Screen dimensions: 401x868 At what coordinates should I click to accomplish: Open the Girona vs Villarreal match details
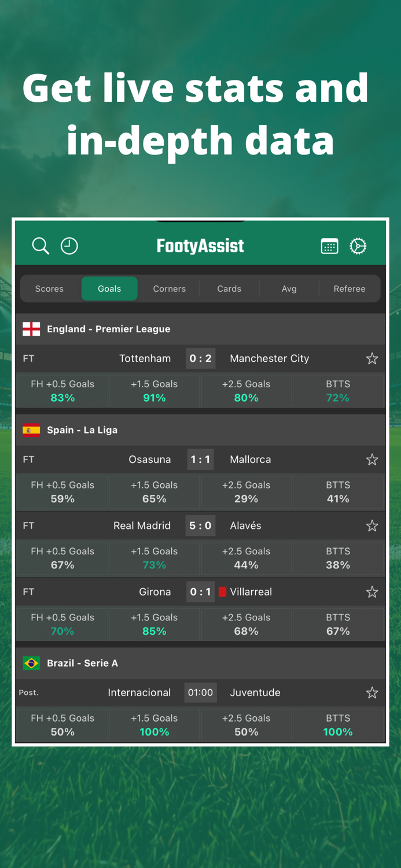point(200,591)
